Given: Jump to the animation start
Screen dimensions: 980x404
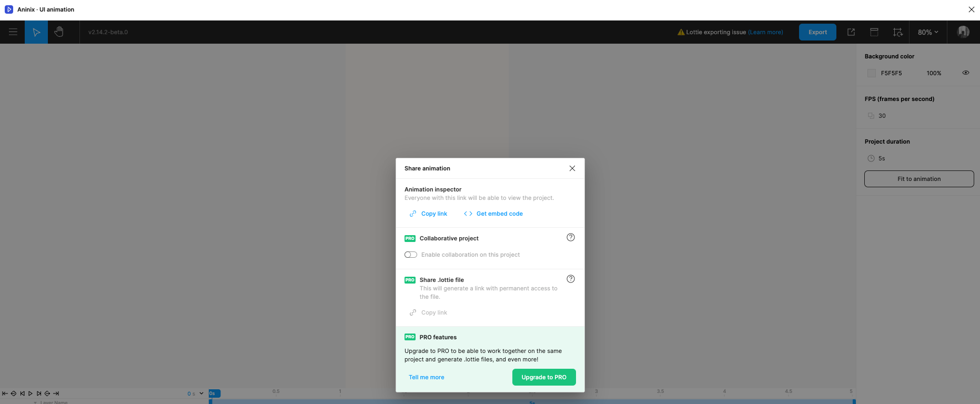Looking at the screenshot, I should pos(5,393).
